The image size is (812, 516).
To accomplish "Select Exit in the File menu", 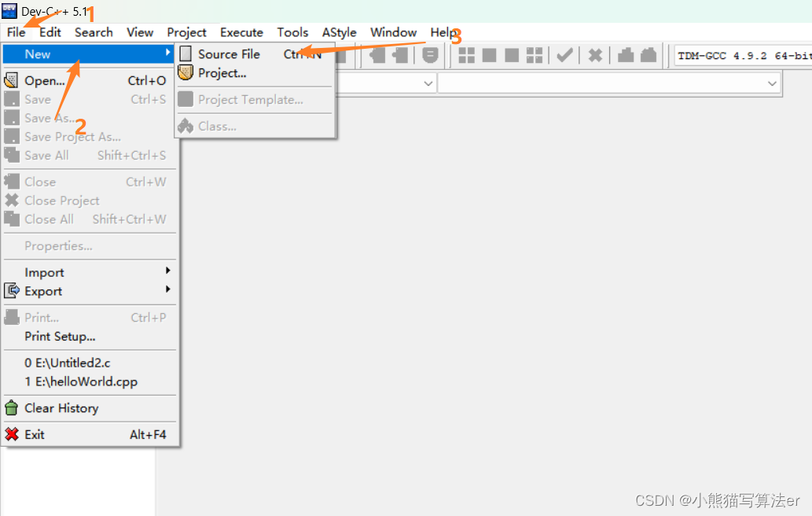I will pos(90,434).
